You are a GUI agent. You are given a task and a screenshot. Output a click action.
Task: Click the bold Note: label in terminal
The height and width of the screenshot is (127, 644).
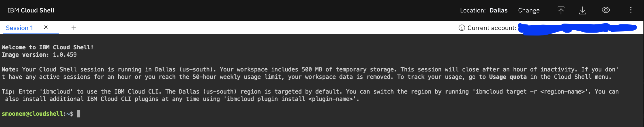pyautogui.click(x=10, y=69)
